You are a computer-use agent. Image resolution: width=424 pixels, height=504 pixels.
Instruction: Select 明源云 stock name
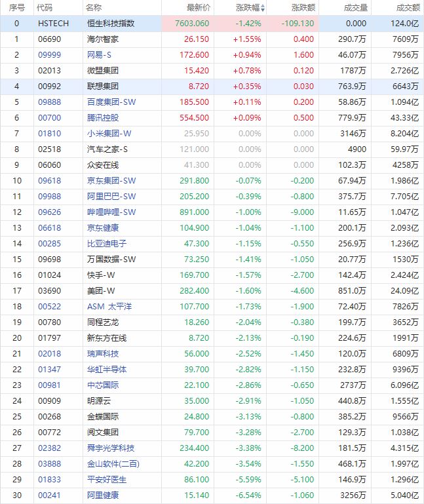point(99,402)
